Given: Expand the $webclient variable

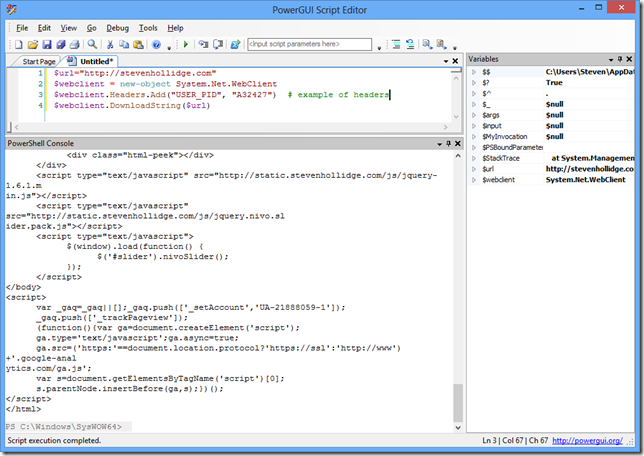Looking at the screenshot, I should point(474,180).
